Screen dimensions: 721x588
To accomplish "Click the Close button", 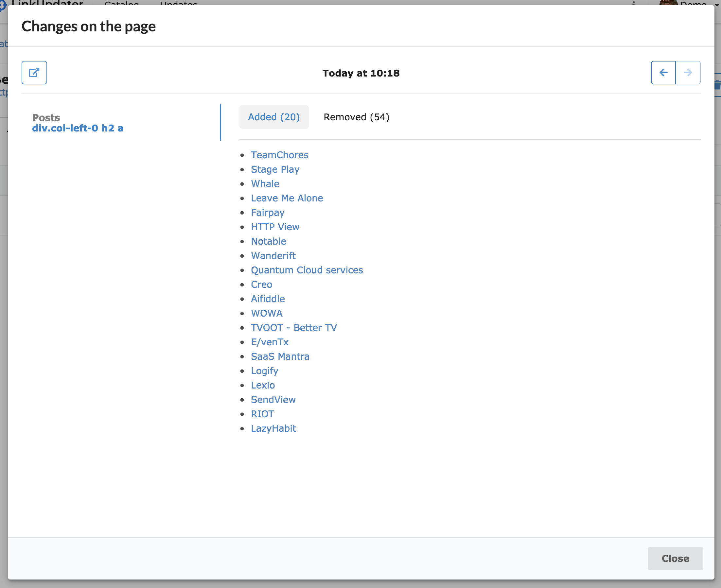I will click(x=675, y=558).
